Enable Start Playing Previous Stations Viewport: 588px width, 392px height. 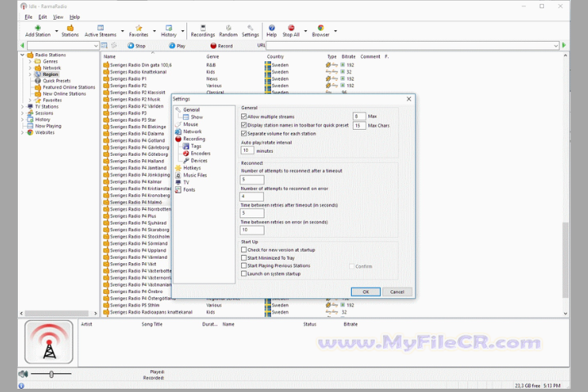243,265
